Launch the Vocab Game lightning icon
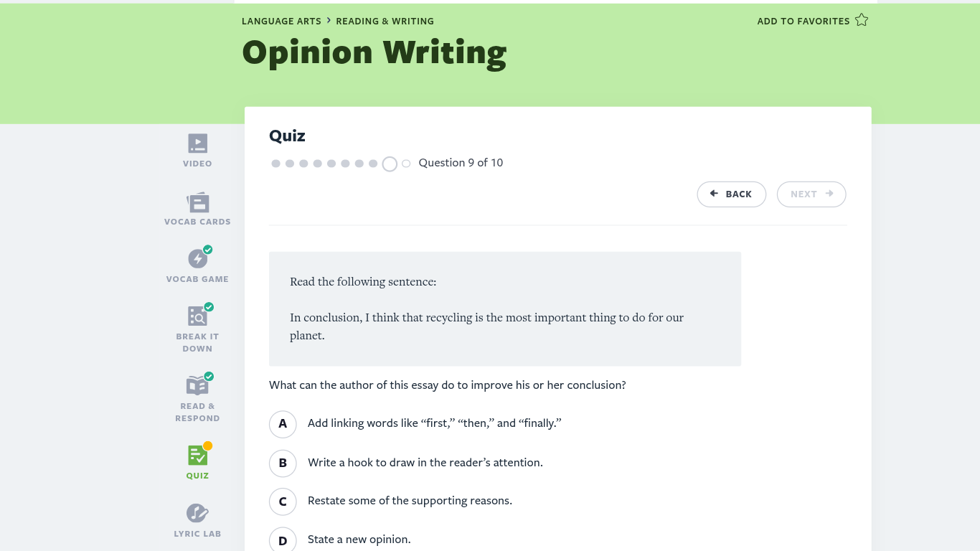The image size is (980, 551). 197,259
